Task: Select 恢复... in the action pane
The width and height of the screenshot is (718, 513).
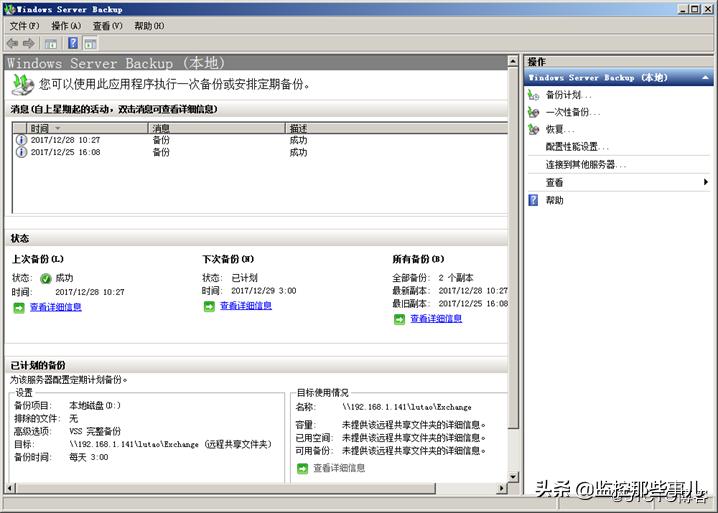Action: tap(560, 130)
